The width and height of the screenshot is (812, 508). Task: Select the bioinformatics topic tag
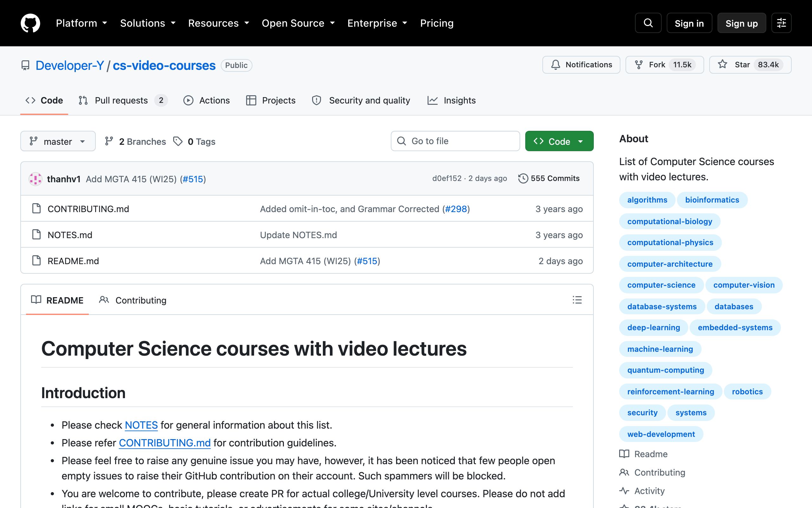712,200
